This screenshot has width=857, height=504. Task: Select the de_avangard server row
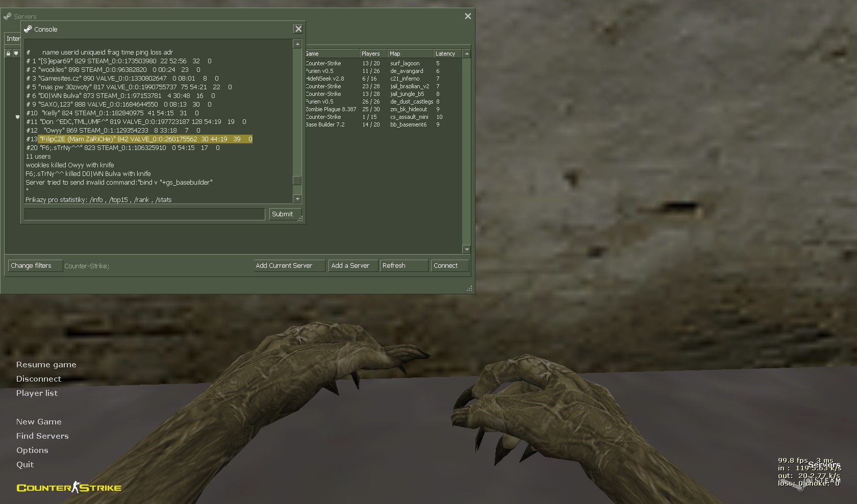(384, 71)
